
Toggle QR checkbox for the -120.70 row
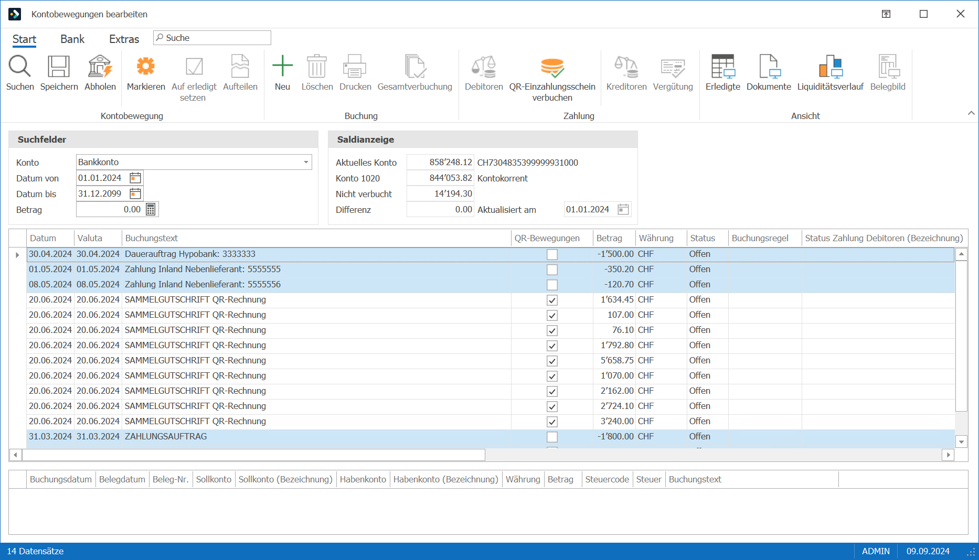552,285
